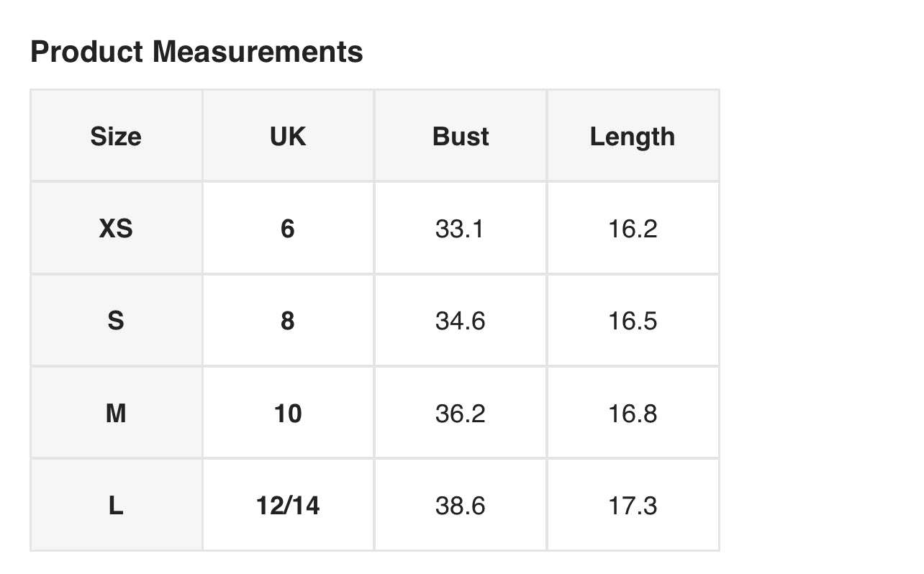Select the Size column header
924x574 pixels.
click(116, 136)
